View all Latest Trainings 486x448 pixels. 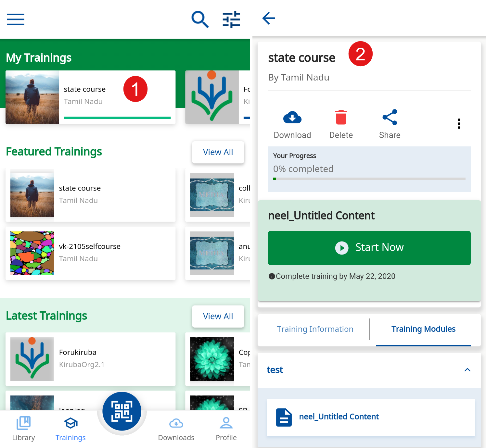pos(218,317)
